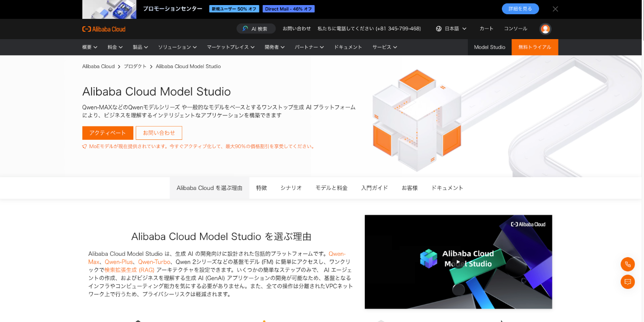Click the プロモーションセンター banner title
The height and width of the screenshot is (322, 644).
pyautogui.click(x=172, y=9)
